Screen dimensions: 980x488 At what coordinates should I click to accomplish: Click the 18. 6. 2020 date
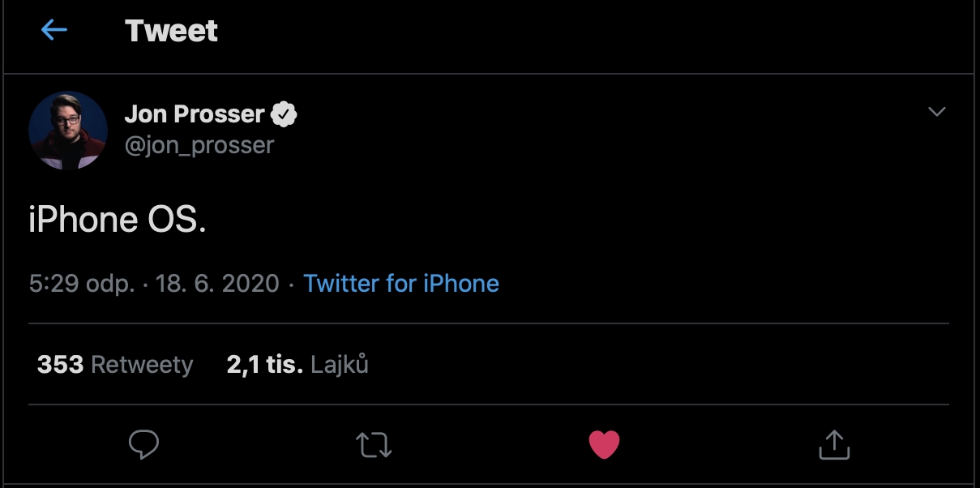click(x=217, y=284)
